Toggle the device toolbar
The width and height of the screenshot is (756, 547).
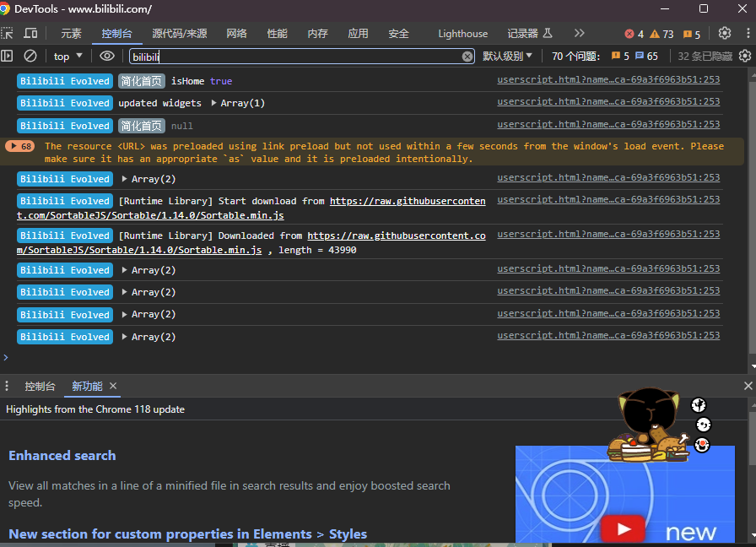point(32,33)
